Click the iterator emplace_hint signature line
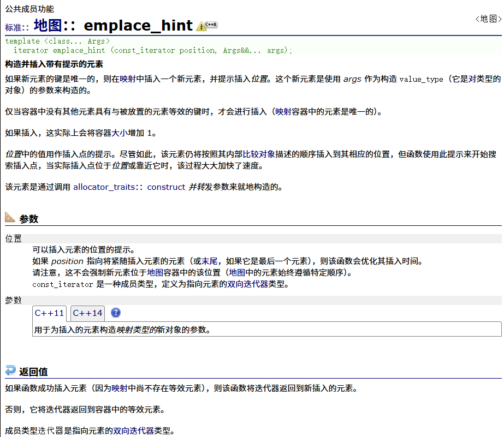The image size is (504, 437). (153, 50)
